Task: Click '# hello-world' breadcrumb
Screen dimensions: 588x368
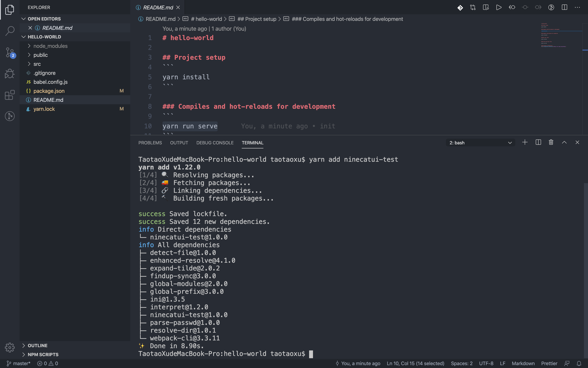Action: [206, 19]
